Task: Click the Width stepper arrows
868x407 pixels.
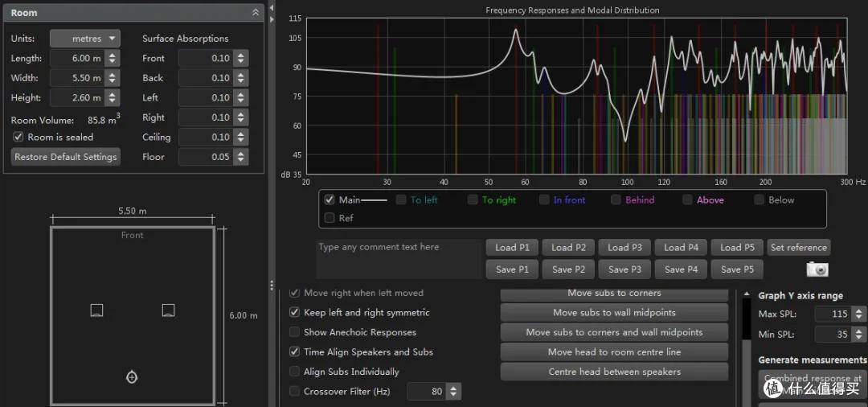Action: coord(113,78)
